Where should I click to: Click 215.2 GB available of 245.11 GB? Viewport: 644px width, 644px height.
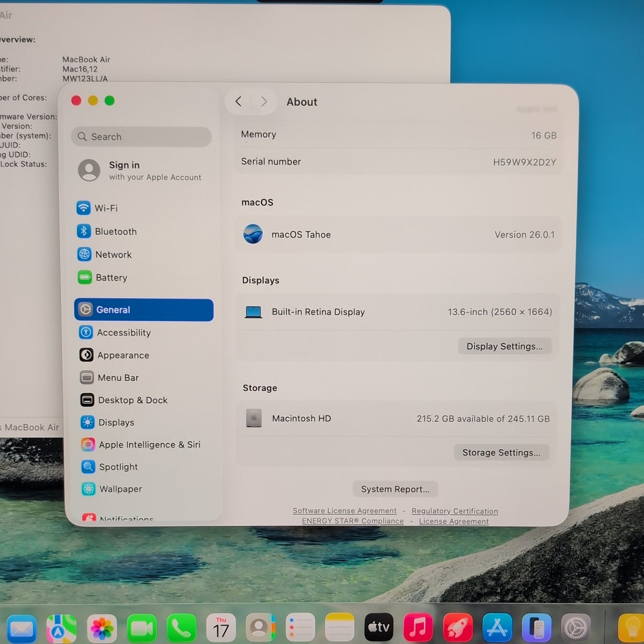(x=483, y=419)
